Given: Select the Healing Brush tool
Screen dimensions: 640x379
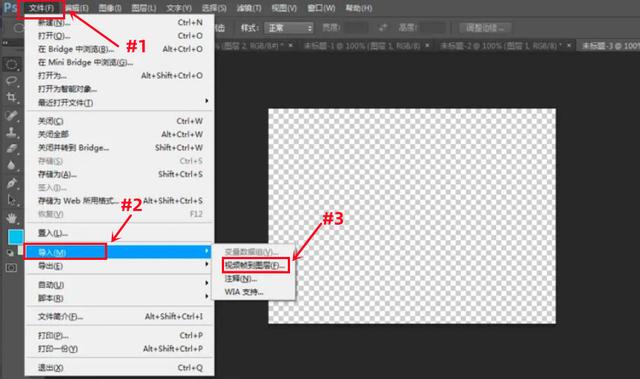Looking at the screenshot, I should (11, 115).
